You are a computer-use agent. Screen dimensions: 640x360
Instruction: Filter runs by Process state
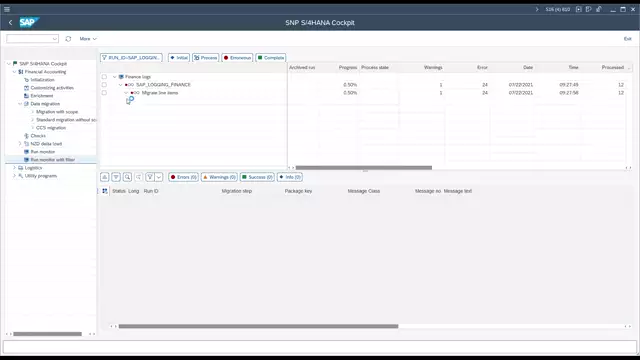click(206, 58)
